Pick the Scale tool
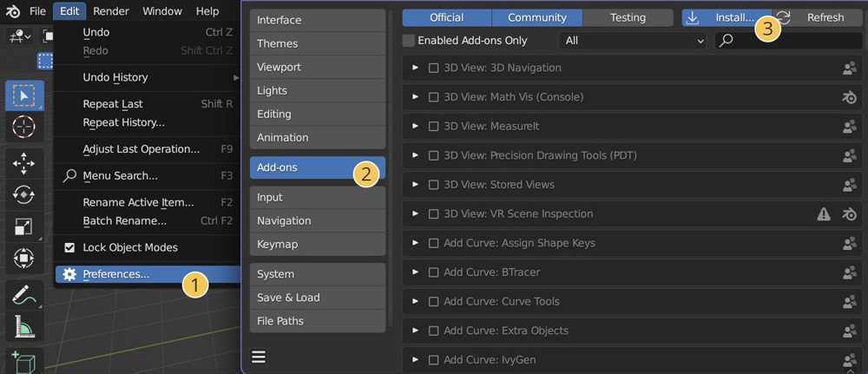 point(23,227)
